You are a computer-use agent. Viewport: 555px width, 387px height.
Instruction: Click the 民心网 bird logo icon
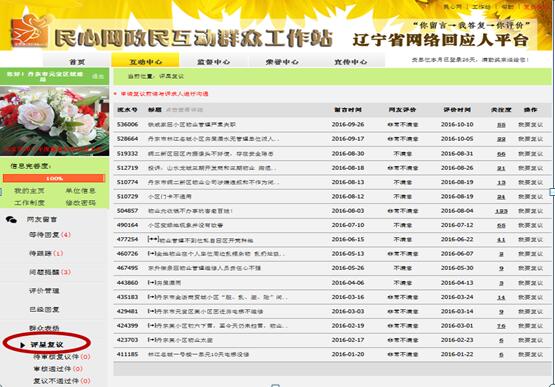coord(30,32)
